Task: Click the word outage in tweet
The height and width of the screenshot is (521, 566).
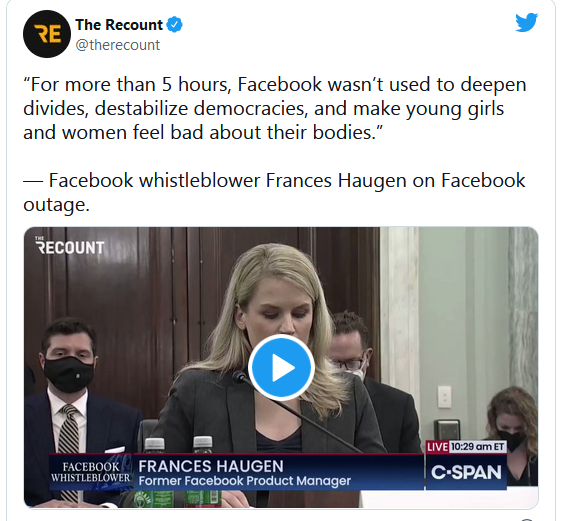Action: [x=56, y=204]
